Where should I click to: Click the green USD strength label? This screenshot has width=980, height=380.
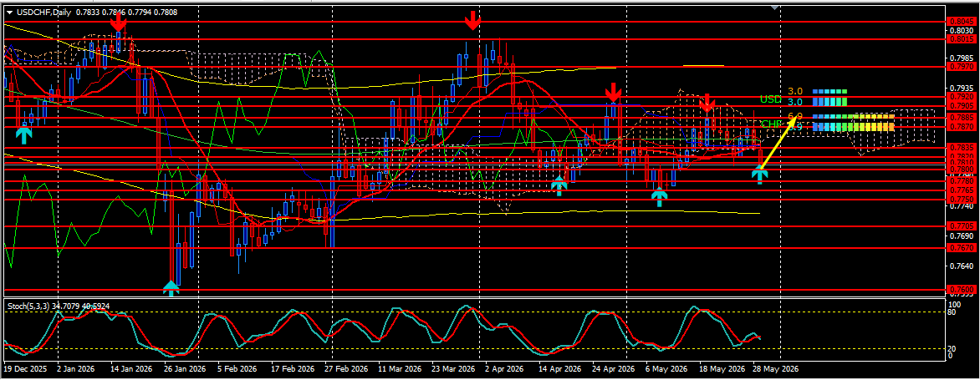(x=771, y=99)
